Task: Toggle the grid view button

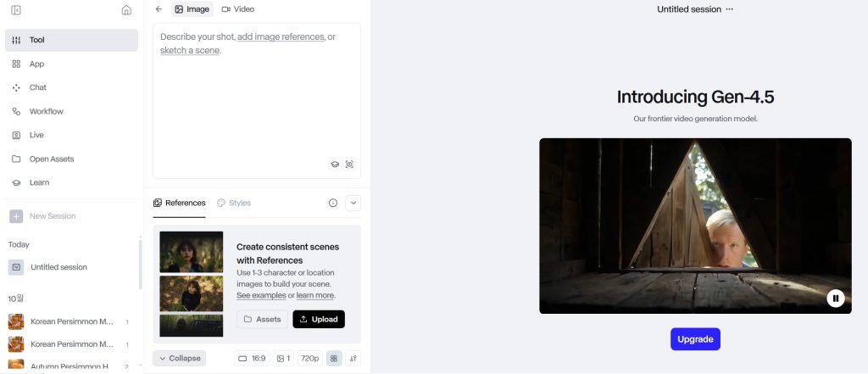Action: point(334,359)
